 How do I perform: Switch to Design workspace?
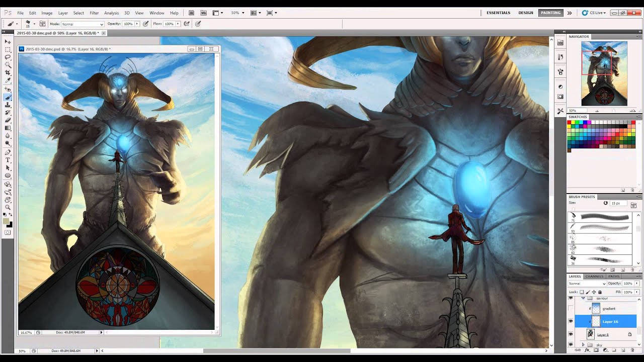coord(526,13)
